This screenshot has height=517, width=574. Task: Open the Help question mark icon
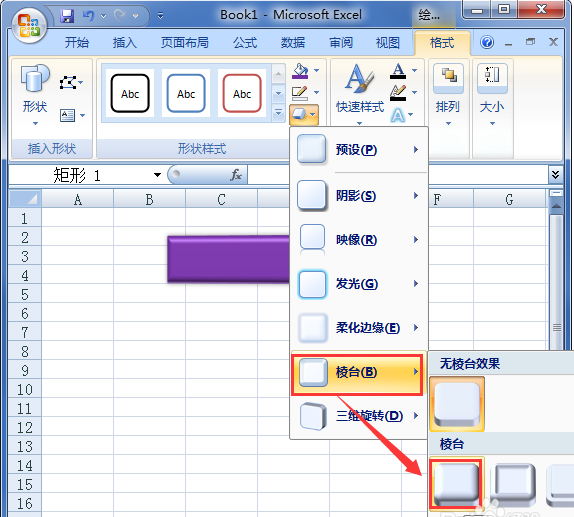tap(487, 42)
